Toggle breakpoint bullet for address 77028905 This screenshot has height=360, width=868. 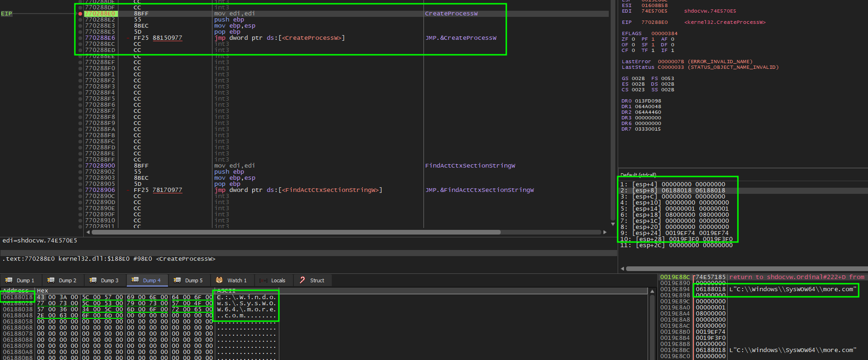click(x=80, y=184)
